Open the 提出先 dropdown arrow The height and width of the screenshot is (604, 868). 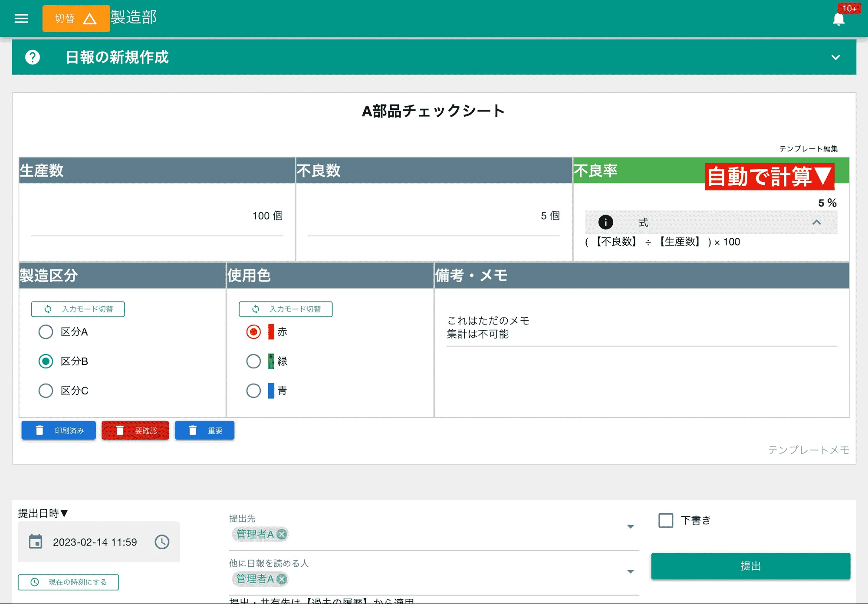tap(630, 526)
